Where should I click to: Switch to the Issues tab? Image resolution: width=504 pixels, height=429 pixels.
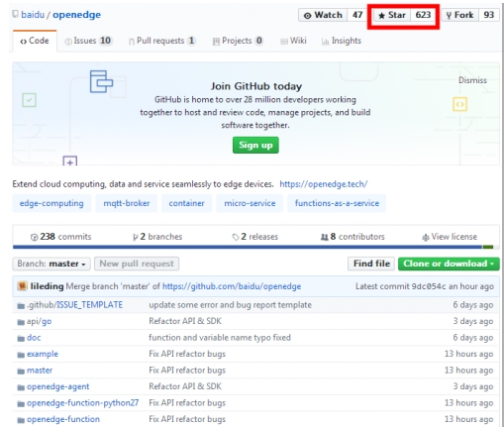pyautogui.click(x=88, y=41)
